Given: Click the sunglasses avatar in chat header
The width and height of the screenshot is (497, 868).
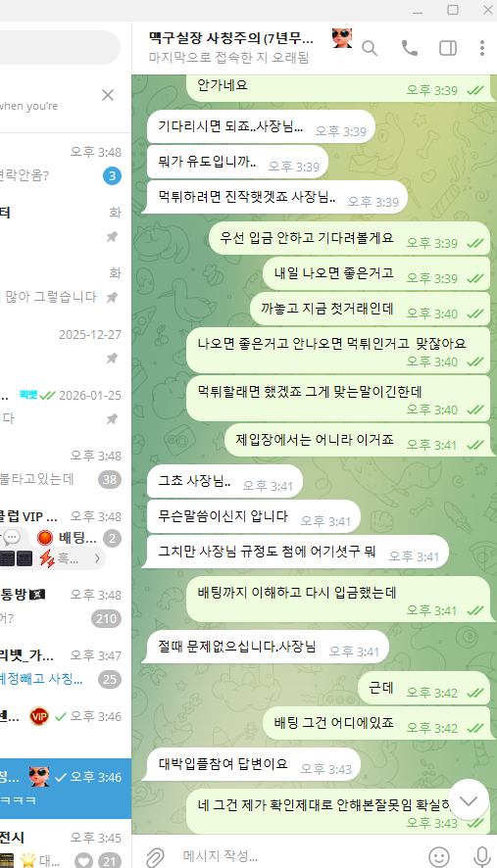Looking at the screenshot, I should pyautogui.click(x=342, y=38).
